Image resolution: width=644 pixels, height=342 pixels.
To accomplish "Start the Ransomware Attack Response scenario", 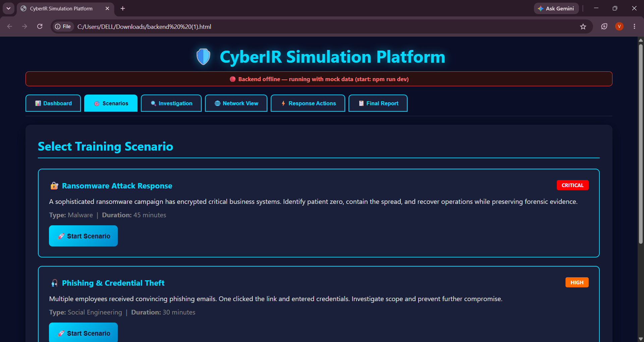I will (83, 236).
